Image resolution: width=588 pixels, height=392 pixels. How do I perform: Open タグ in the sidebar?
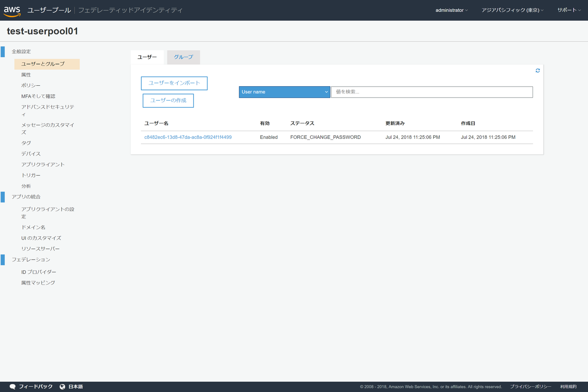click(x=26, y=143)
